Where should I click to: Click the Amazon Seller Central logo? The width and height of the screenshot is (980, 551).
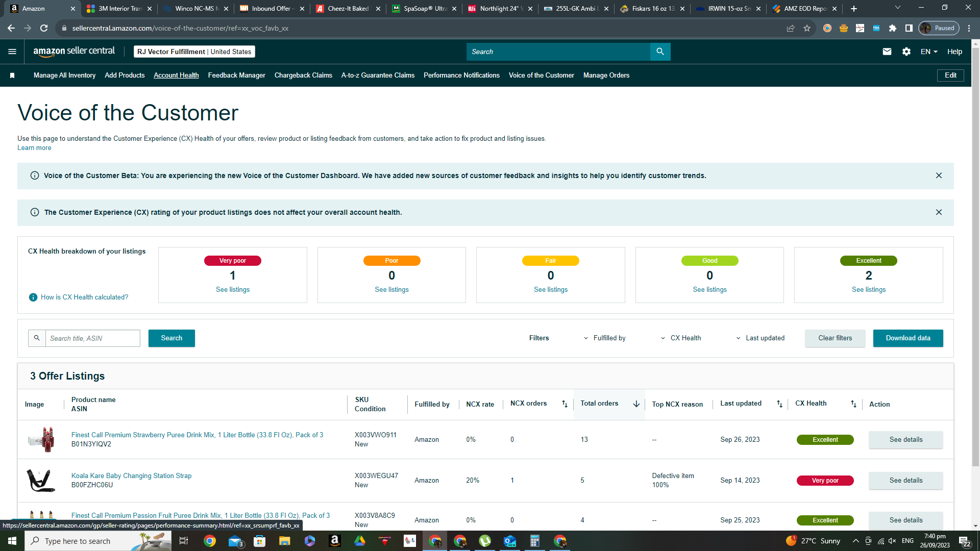74,51
